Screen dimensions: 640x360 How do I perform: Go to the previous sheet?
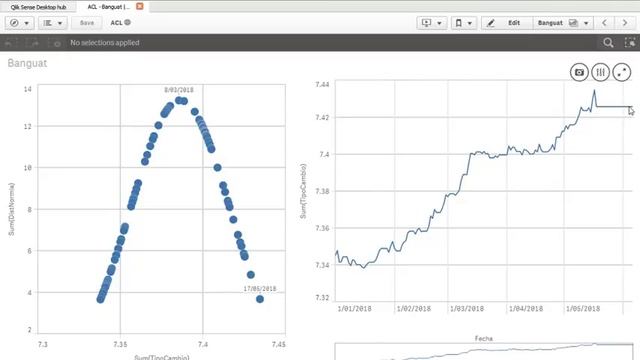pyautogui.click(x=604, y=23)
